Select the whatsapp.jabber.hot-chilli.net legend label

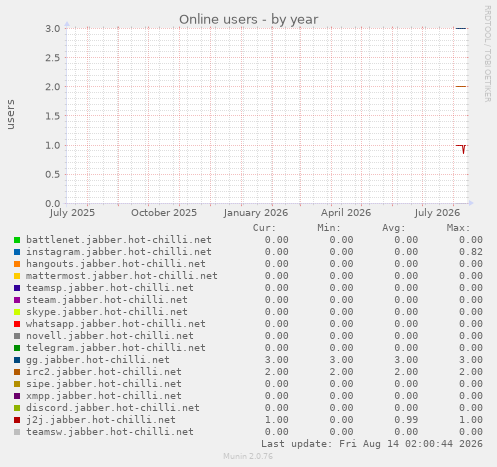tap(116, 324)
